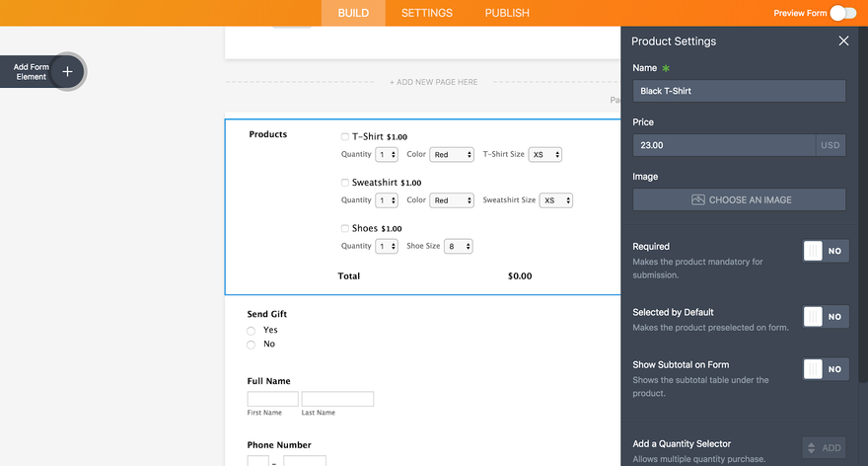
Task: Open the Shoes Quantity dropdown
Action: click(387, 246)
